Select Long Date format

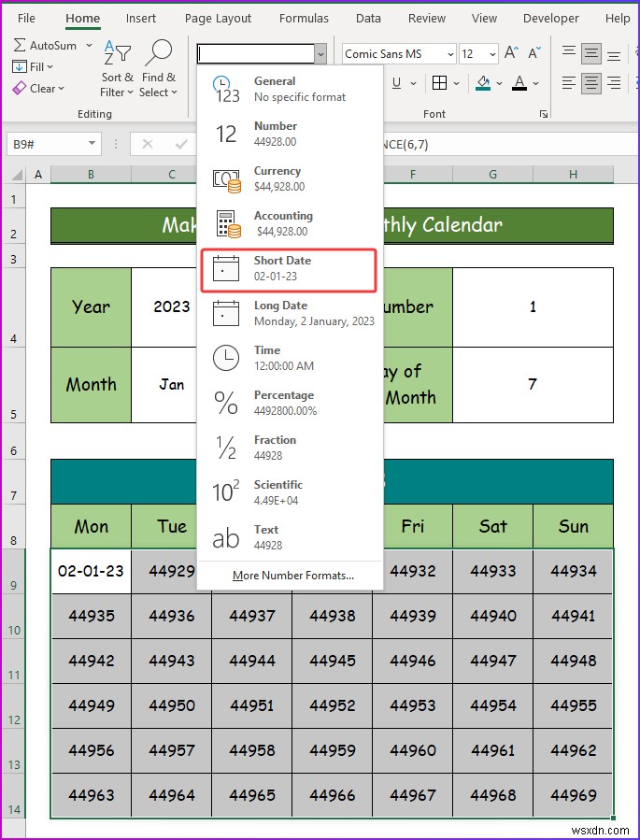pyautogui.click(x=291, y=313)
